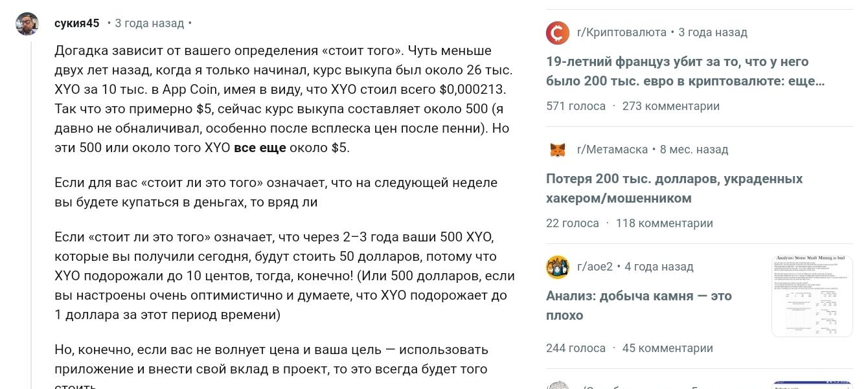This screenshot has height=389, width=868.
Task: Click the 571 голоса vote count
Action: pyautogui.click(x=576, y=106)
